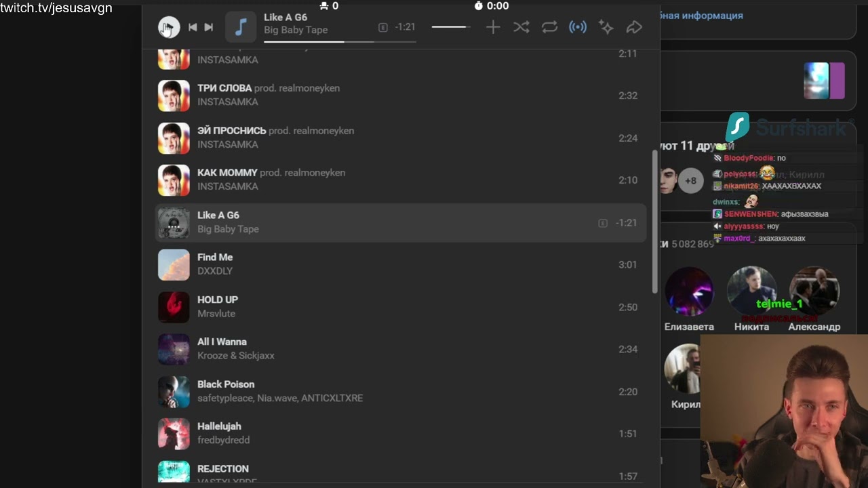Use the playlist vertical scrollbar
Image resolution: width=868 pixels, height=488 pixels.
click(x=654, y=222)
